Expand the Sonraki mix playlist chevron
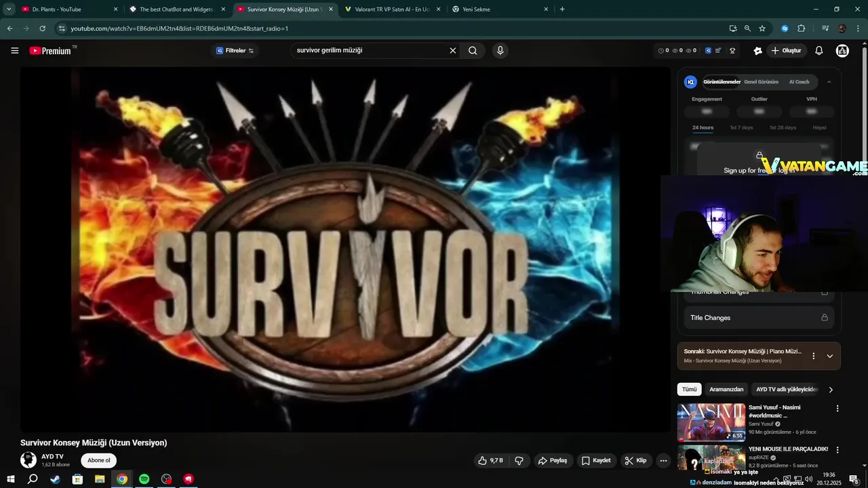 829,356
